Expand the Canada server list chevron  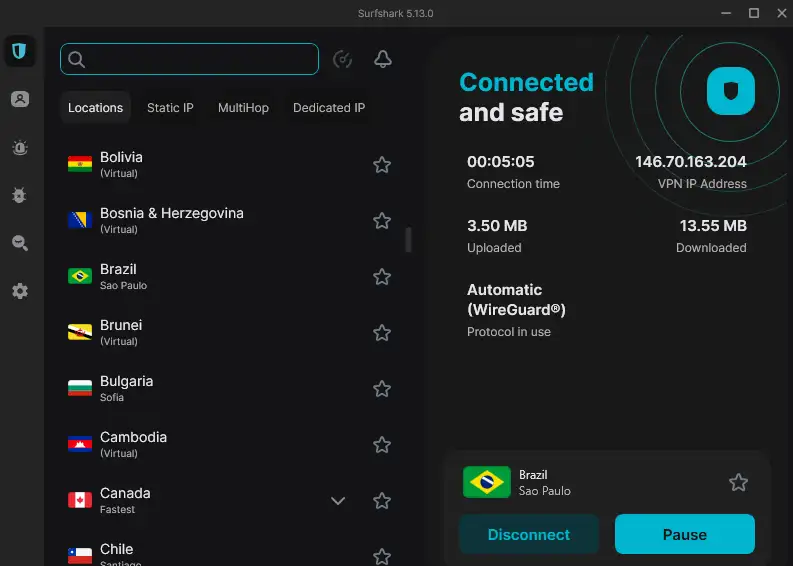coord(338,501)
